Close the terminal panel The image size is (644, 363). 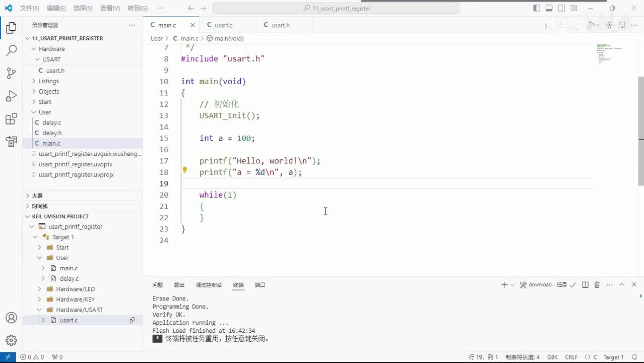[x=634, y=285]
